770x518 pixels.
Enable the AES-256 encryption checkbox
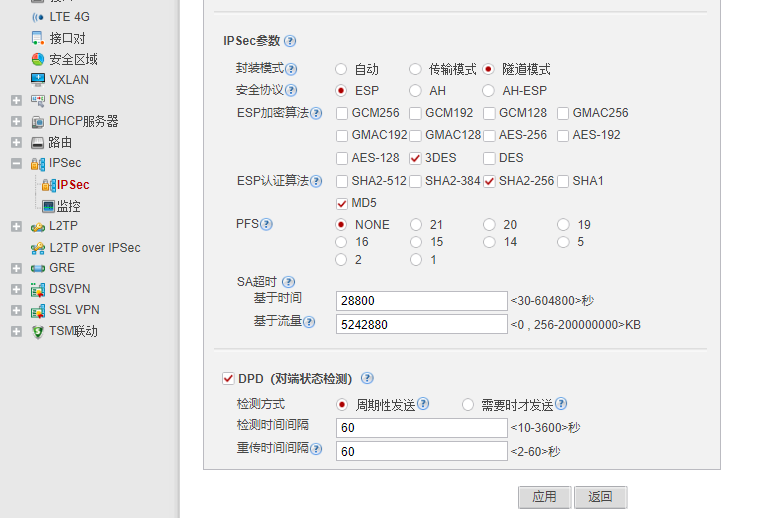490,135
